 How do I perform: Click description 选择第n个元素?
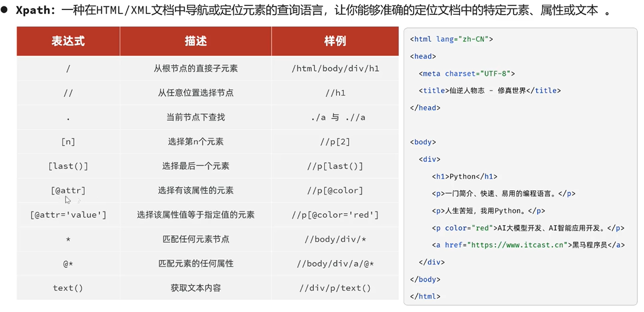(x=195, y=142)
